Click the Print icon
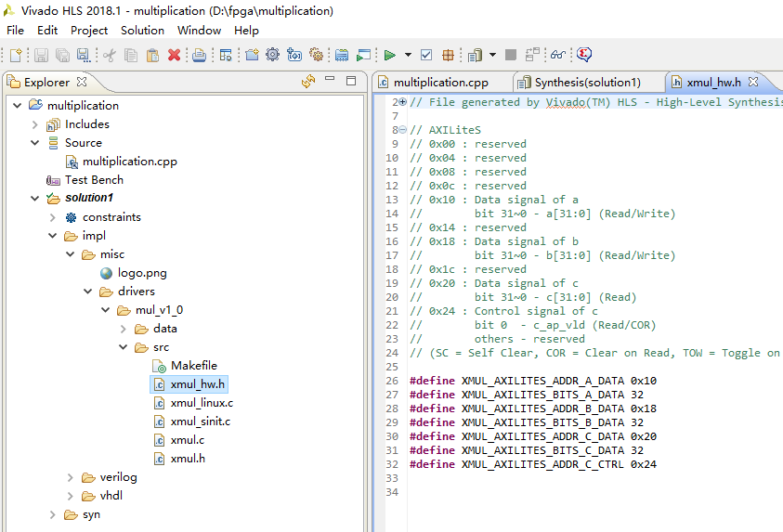The height and width of the screenshot is (532, 783). tap(200, 55)
